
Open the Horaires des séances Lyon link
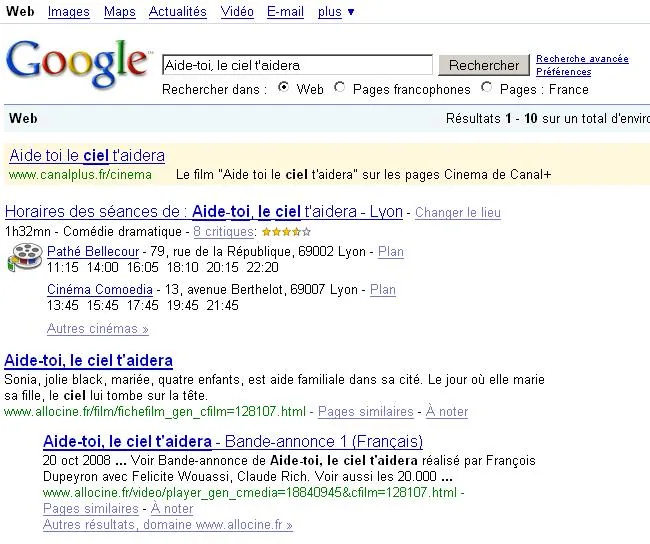click(x=204, y=211)
